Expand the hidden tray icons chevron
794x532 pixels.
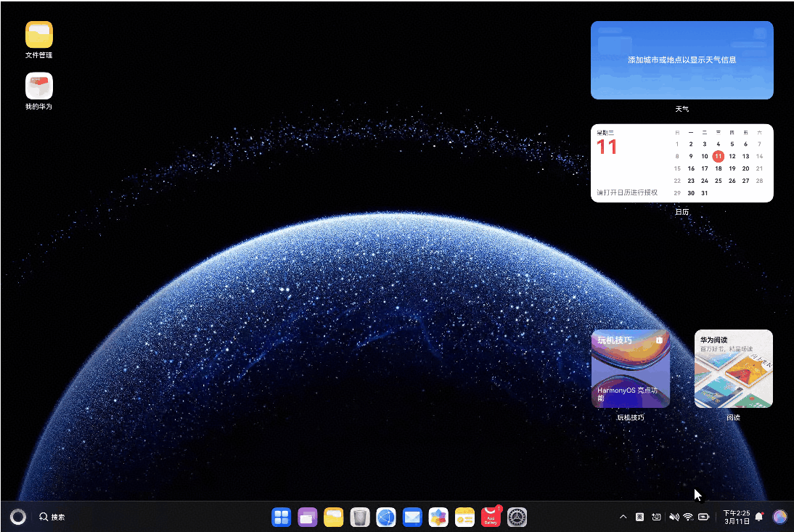click(623, 517)
